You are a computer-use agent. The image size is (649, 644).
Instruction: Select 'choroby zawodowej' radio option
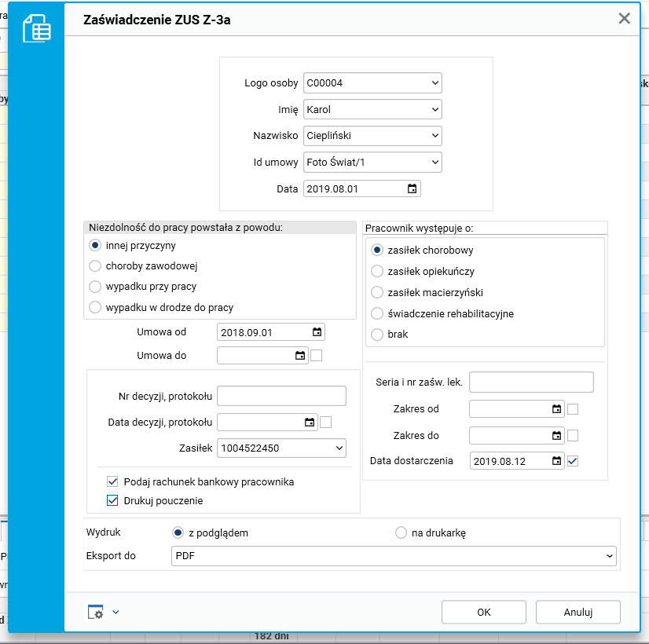tap(95, 266)
